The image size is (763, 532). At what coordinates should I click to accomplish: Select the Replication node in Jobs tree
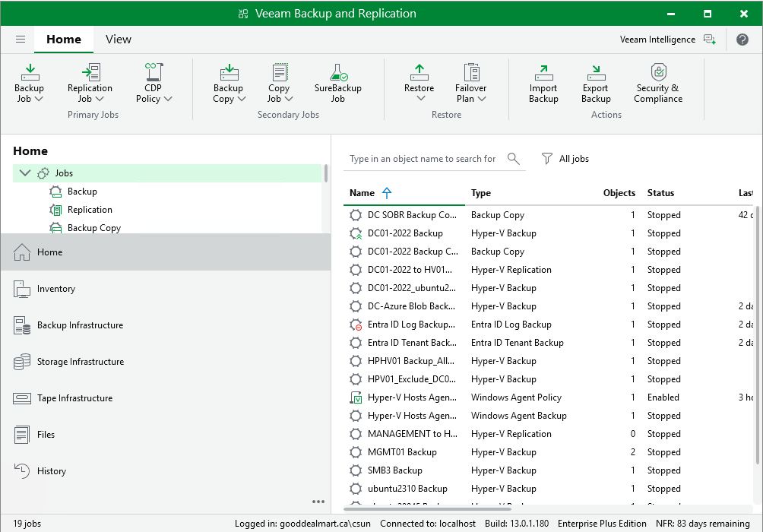pyautogui.click(x=90, y=210)
